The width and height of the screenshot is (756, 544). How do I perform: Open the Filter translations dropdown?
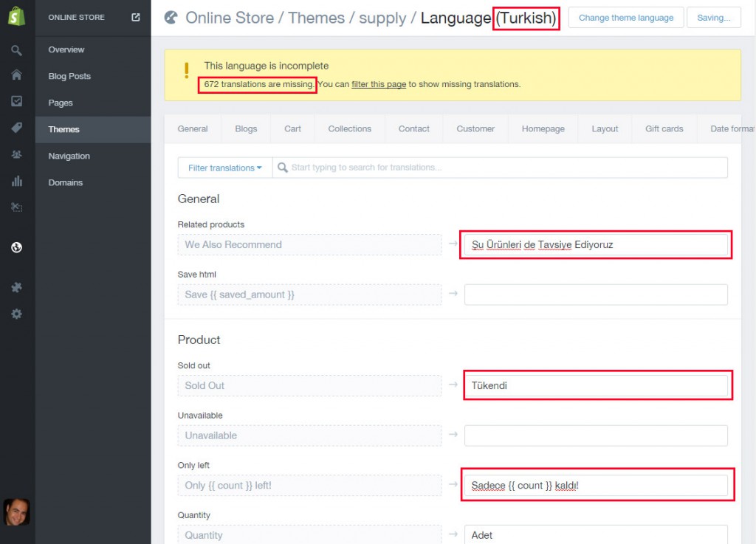(x=224, y=168)
